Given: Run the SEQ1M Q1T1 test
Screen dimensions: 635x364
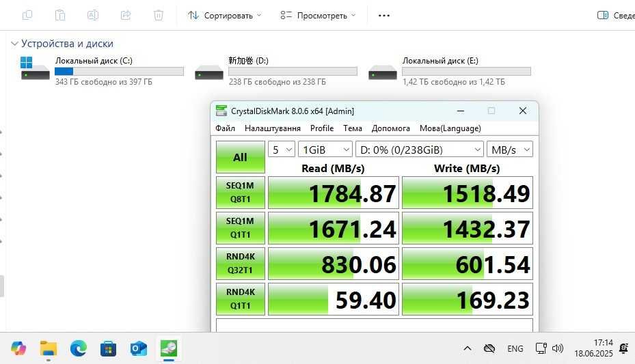Looking at the screenshot, I should pos(240,228).
